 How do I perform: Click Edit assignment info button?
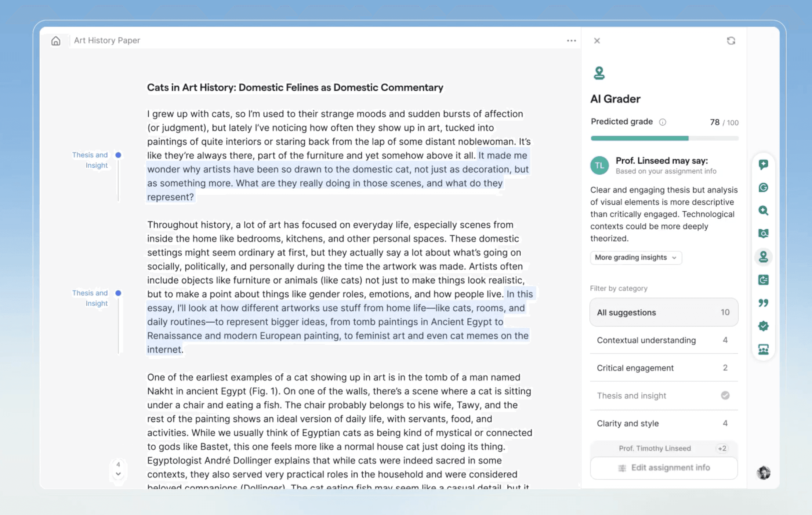664,468
